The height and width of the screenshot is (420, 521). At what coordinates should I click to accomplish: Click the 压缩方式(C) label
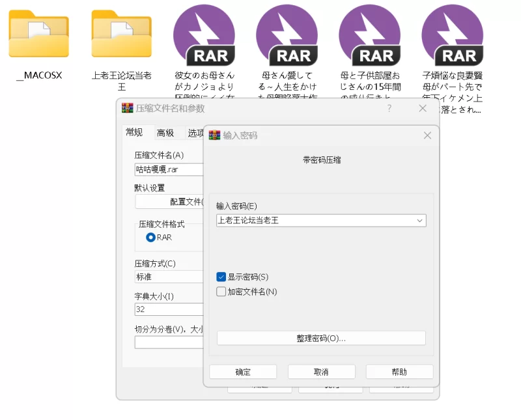click(155, 264)
